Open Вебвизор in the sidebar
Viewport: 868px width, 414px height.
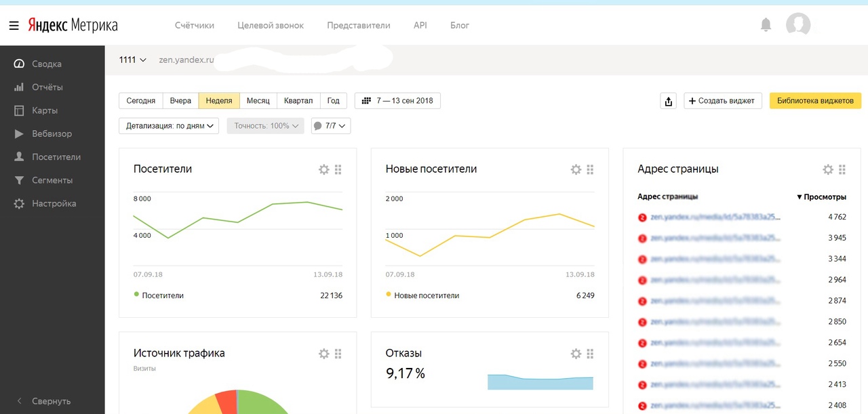pos(52,133)
